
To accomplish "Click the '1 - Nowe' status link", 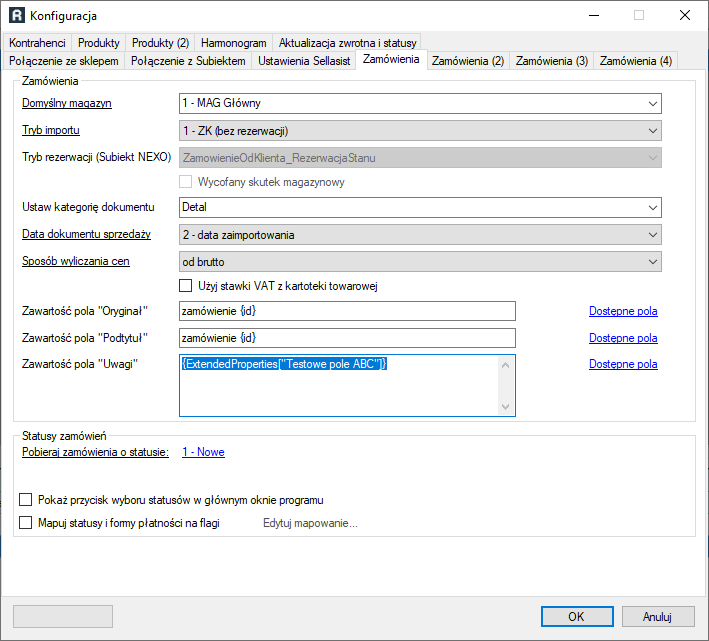I will (x=203, y=452).
